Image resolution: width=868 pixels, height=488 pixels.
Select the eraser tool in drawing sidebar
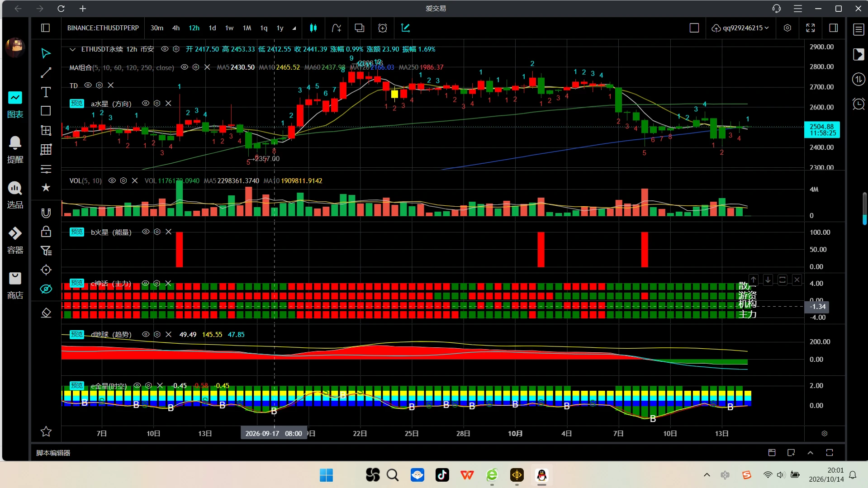pyautogui.click(x=46, y=313)
